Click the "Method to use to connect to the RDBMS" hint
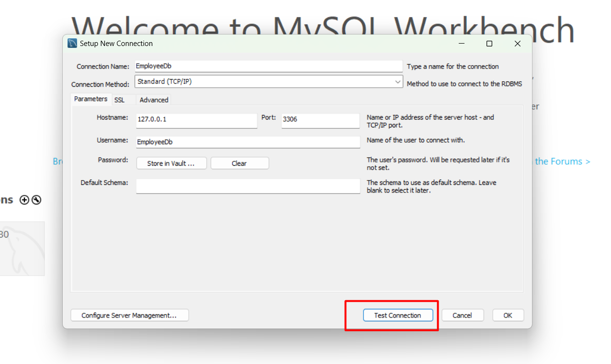 [x=464, y=84]
